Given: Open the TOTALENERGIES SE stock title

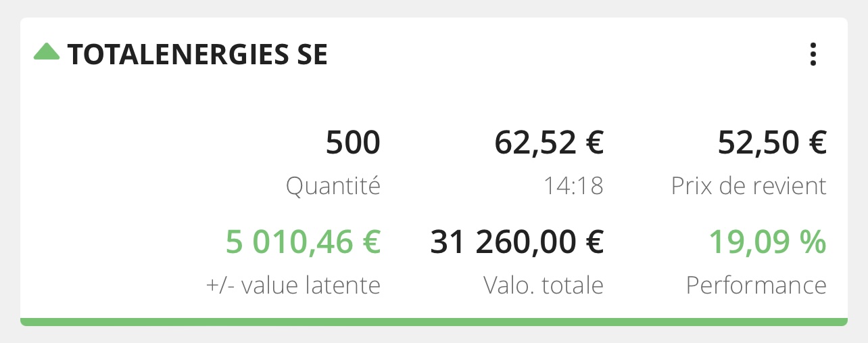Looking at the screenshot, I should [x=197, y=55].
